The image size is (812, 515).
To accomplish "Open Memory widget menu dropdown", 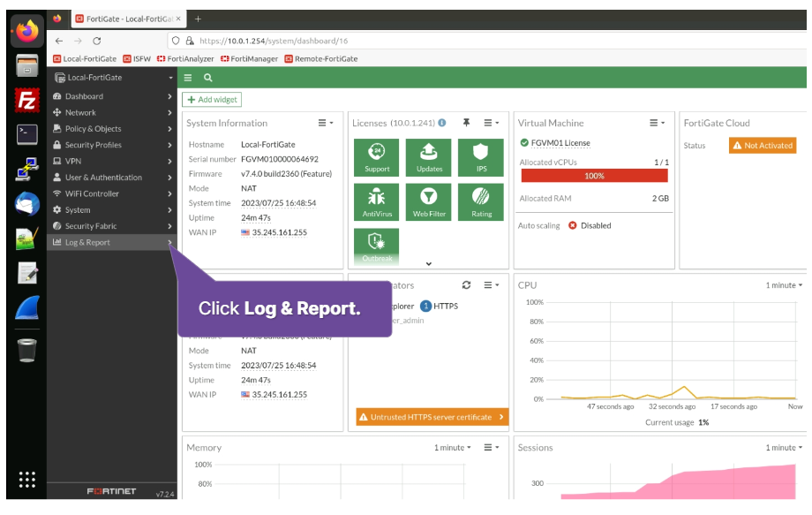I will click(x=491, y=447).
